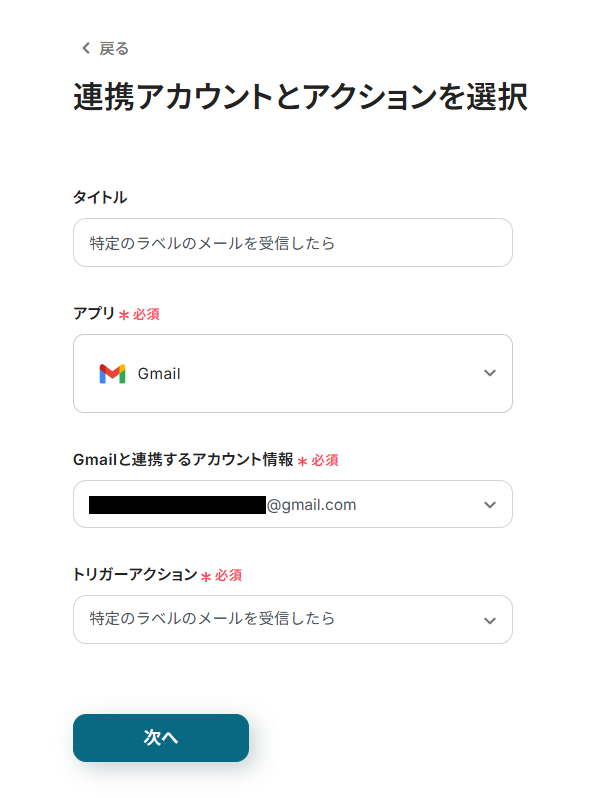Image resolution: width=600 pixels, height=798 pixels.
Task: Open the Gmail account dropdown chevron
Action: point(489,505)
